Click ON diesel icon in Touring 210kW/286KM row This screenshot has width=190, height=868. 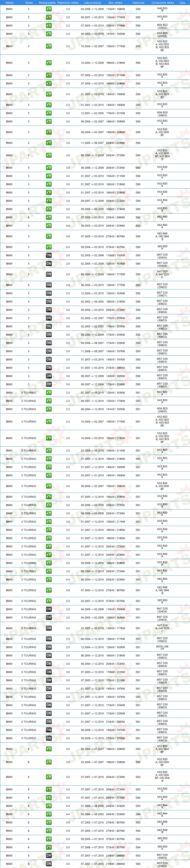[49, 722]
